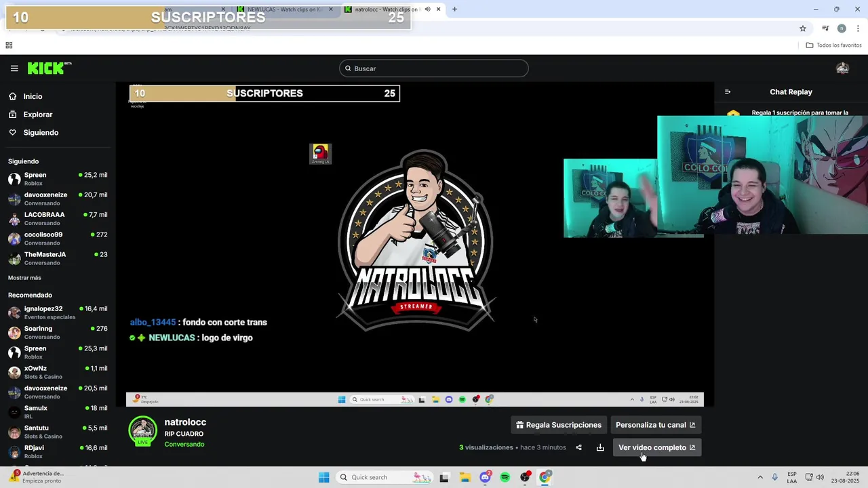Open cocolisoo99 channel in sidebar
Viewport: 868px width, 488px height.
click(x=58, y=239)
